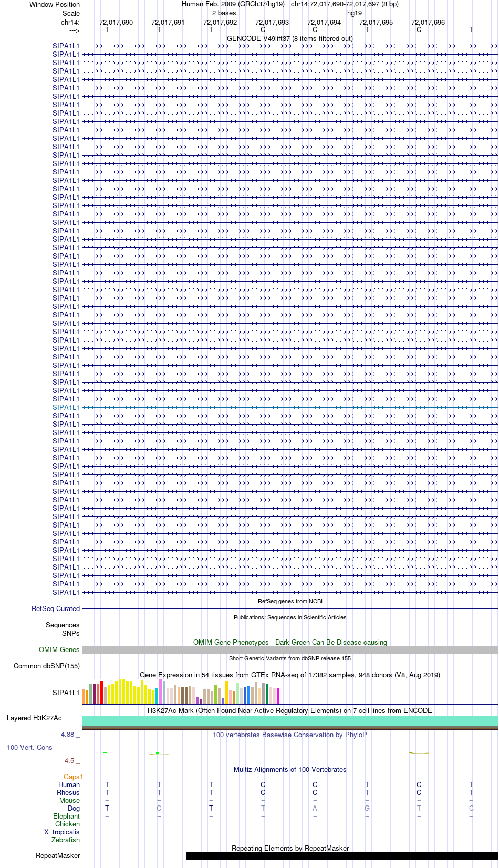Open 'Repeating Elements by RepeatMasker' track title

tap(290, 848)
